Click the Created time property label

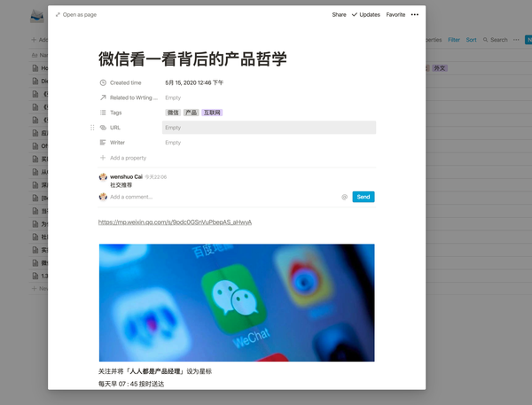tap(126, 82)
